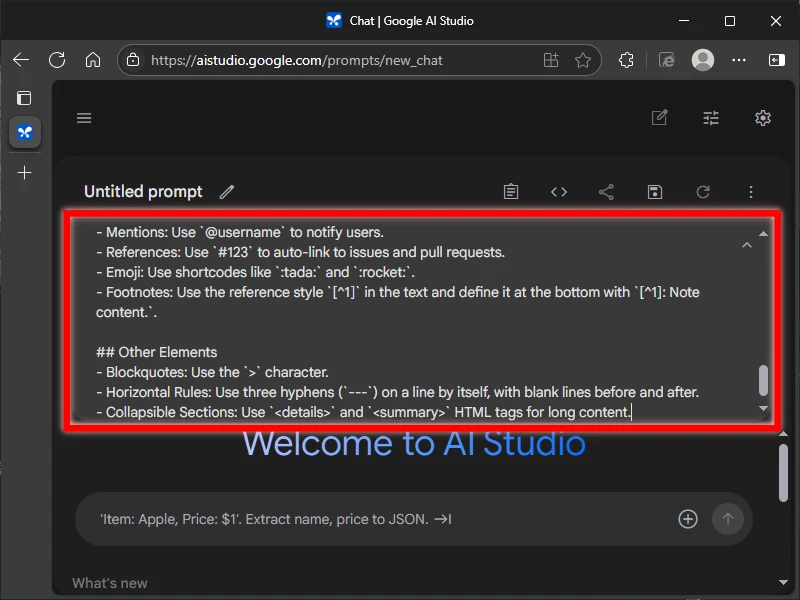The image size is (800, 600).
Task: Expand the bottom-right down arrow near What's new
Action: tap(784, 582)
